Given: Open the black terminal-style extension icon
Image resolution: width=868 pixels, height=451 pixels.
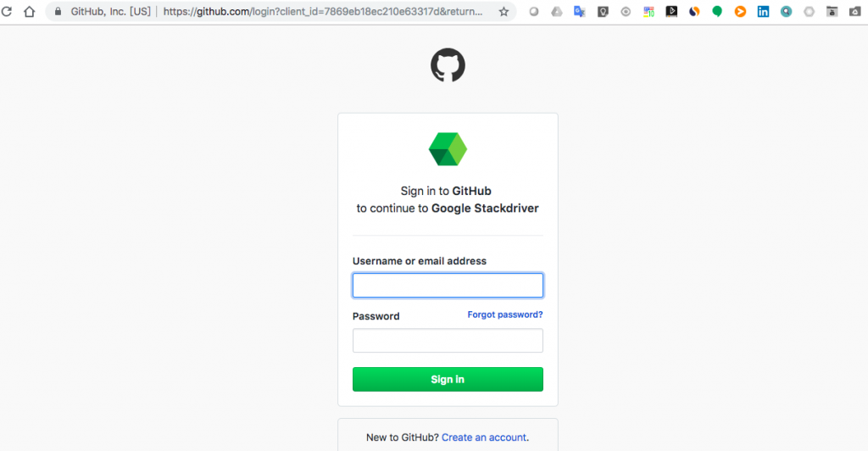Looking at the screenshot, I should click(671, 12).
